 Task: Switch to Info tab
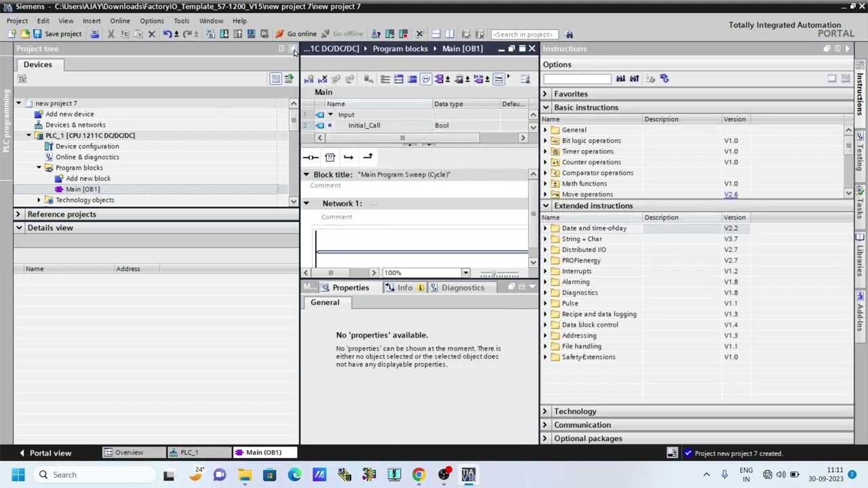click(405, 287)
